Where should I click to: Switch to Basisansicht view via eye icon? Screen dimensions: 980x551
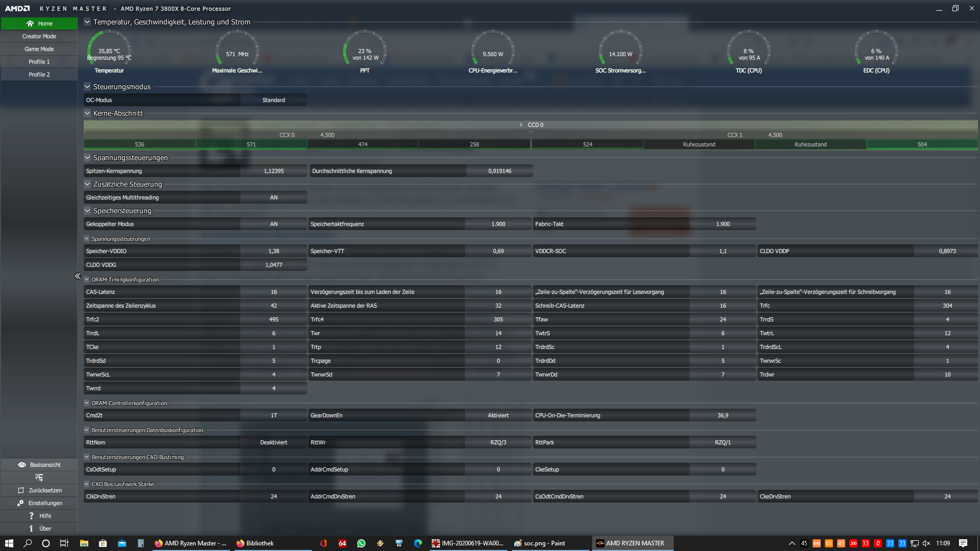click(22, 465)
